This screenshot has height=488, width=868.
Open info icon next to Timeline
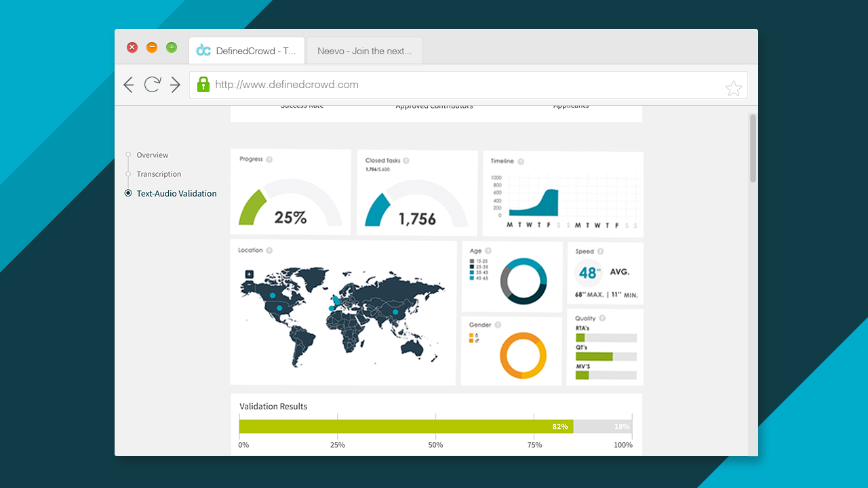[x=521, y=161]
